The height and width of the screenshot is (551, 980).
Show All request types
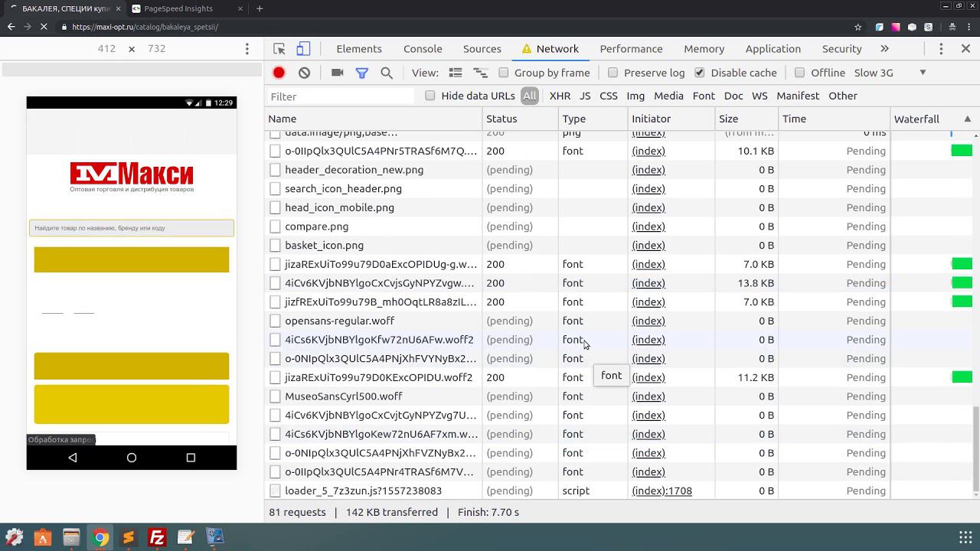point(530,96)
